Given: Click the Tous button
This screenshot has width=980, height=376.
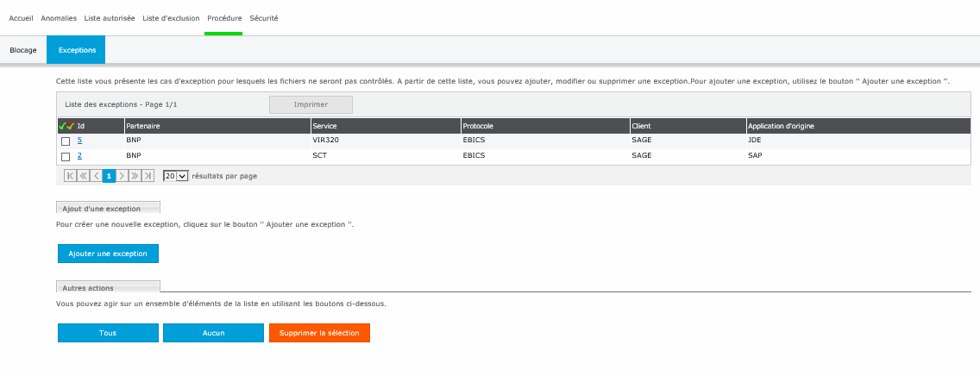Looking at the screenshot, I should 108,333.
